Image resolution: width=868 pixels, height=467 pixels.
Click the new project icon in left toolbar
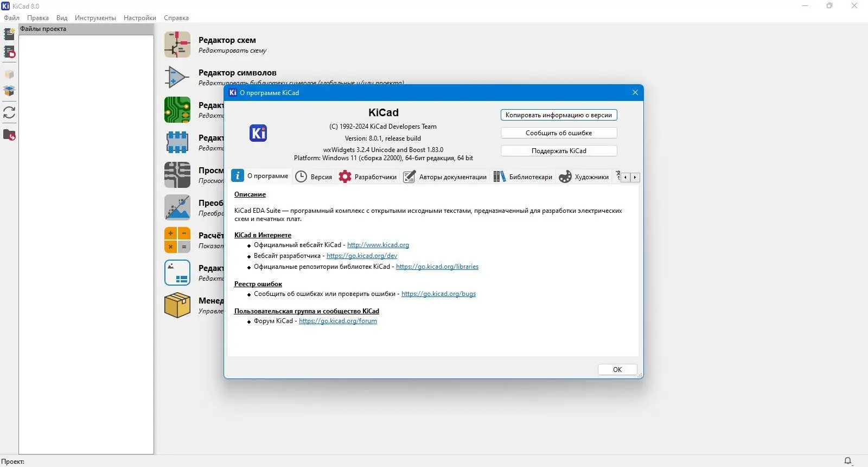[9, 34]
